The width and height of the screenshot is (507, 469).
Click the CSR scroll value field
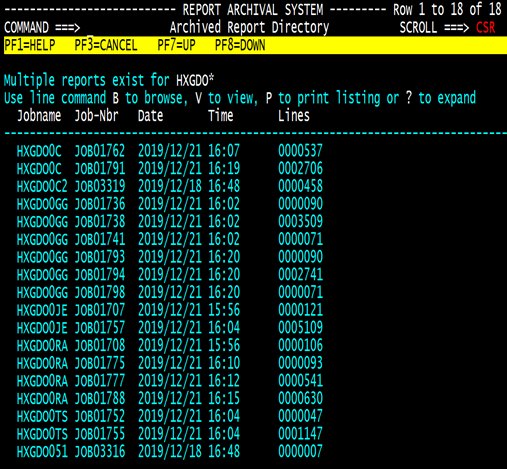click(x=485, y=27)
